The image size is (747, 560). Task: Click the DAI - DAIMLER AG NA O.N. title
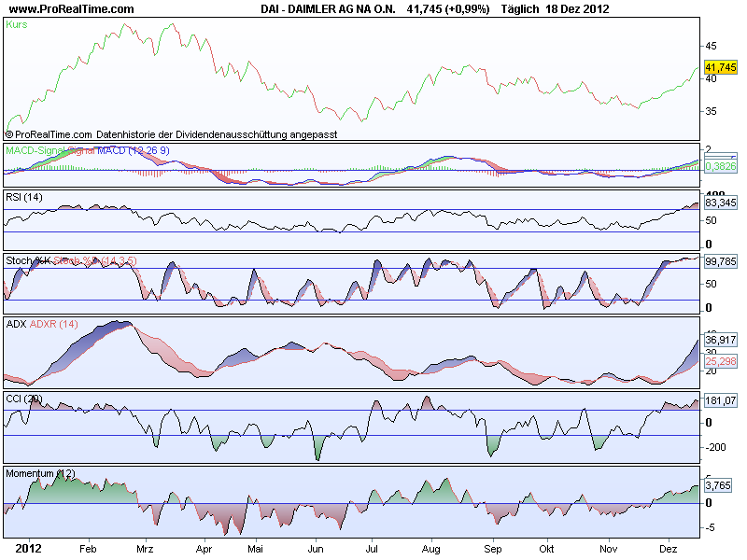coord(328,9)
